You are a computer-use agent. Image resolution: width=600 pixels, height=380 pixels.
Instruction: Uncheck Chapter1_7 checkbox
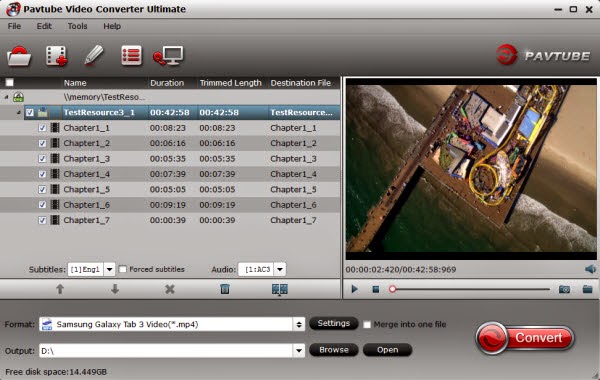42,220
